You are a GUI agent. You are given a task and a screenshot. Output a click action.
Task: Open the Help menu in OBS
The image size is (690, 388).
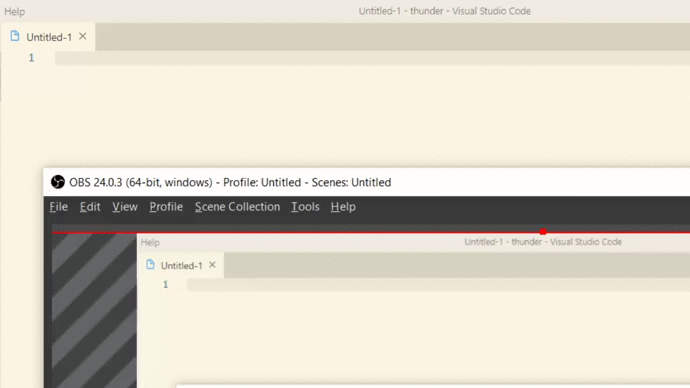[343, 207]
